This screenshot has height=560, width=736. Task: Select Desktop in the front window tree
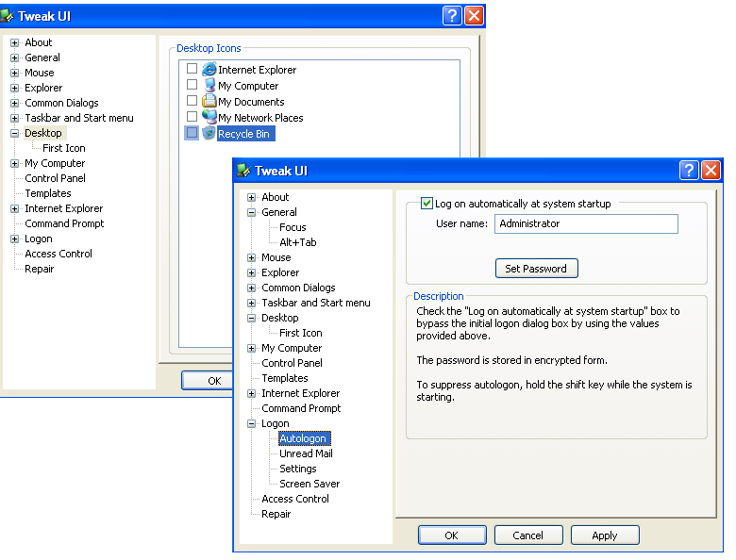pyautogui.click(x=279, y=318)
